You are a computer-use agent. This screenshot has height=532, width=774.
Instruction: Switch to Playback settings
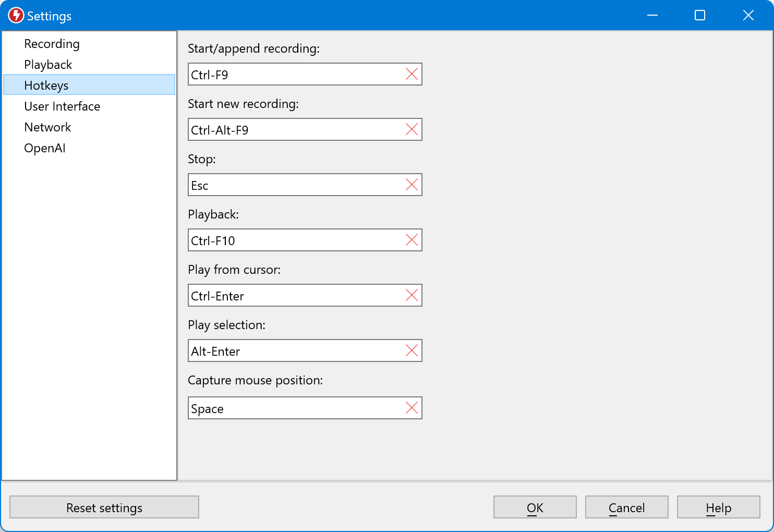tap(48, 65)
